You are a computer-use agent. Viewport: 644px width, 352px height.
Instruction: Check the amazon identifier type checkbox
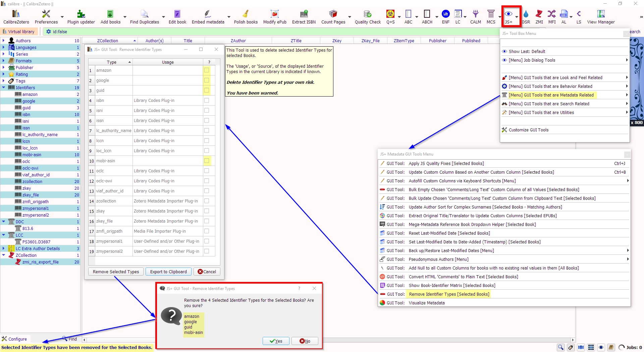(x=207, y=70)
